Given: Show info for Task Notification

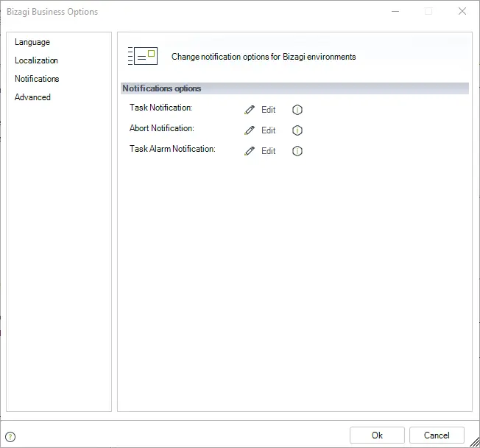Looking at the screenshot, I should pos(297,110).
